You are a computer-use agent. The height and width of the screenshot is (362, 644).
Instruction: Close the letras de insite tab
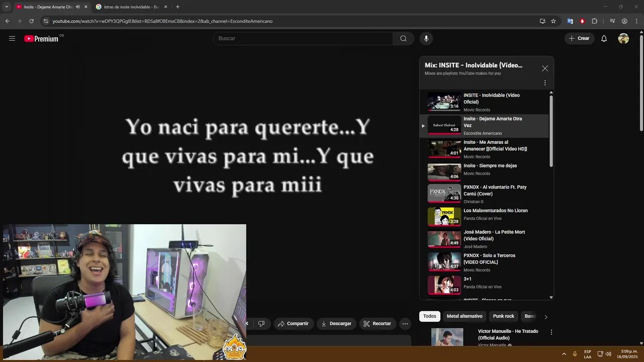(166, 7)
